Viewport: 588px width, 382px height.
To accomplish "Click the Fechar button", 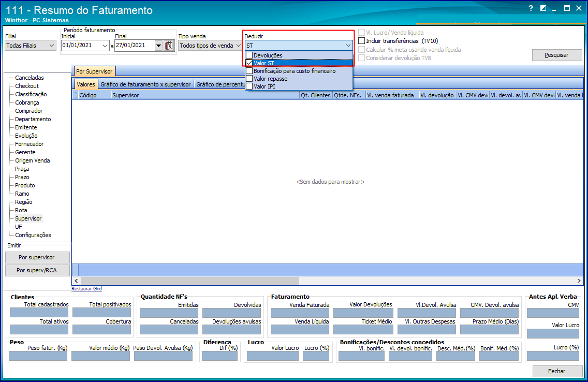I will tap(556, 371).
